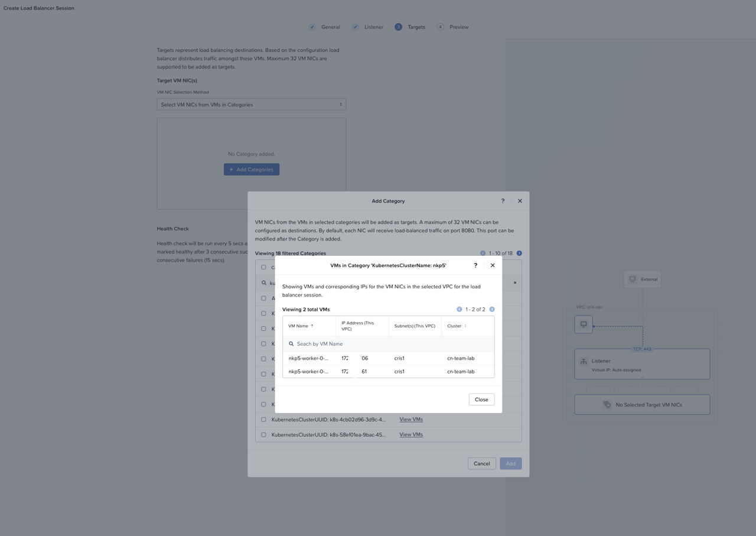Tick the checkbox for KubernetesClusterUUID k8s-4cb02d96
This screenshot has width=756, height=536.
pos(263,420)
